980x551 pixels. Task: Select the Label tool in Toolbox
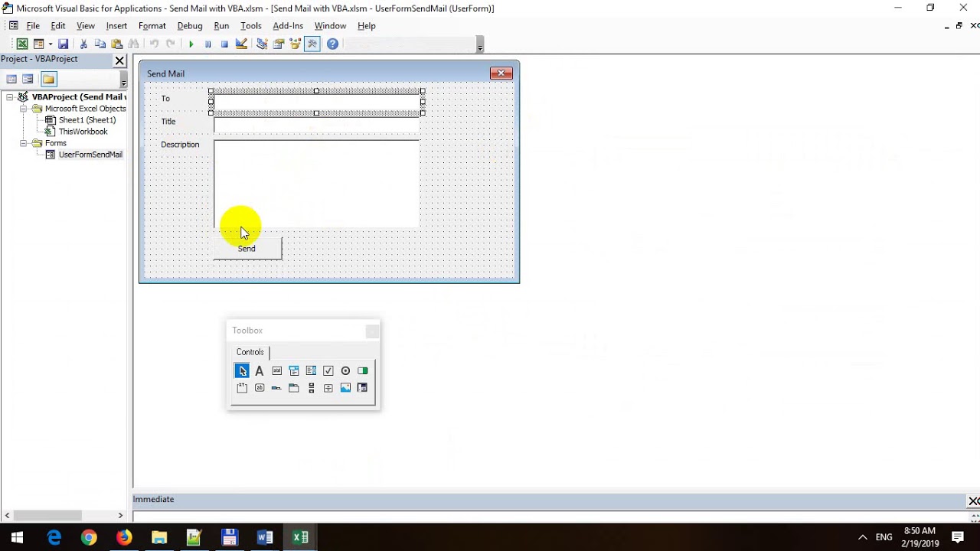tap(259, 371)
